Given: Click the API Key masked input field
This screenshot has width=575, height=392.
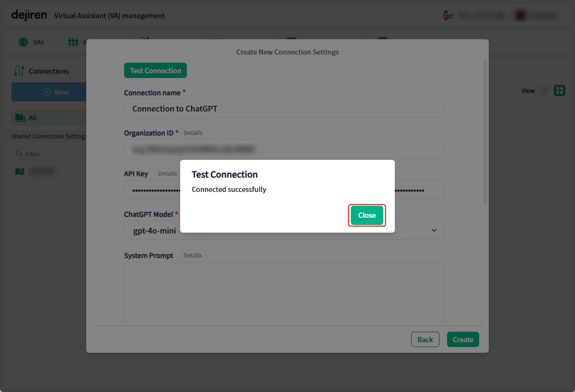Looking at the screenshot, I should tap(284, 190).
